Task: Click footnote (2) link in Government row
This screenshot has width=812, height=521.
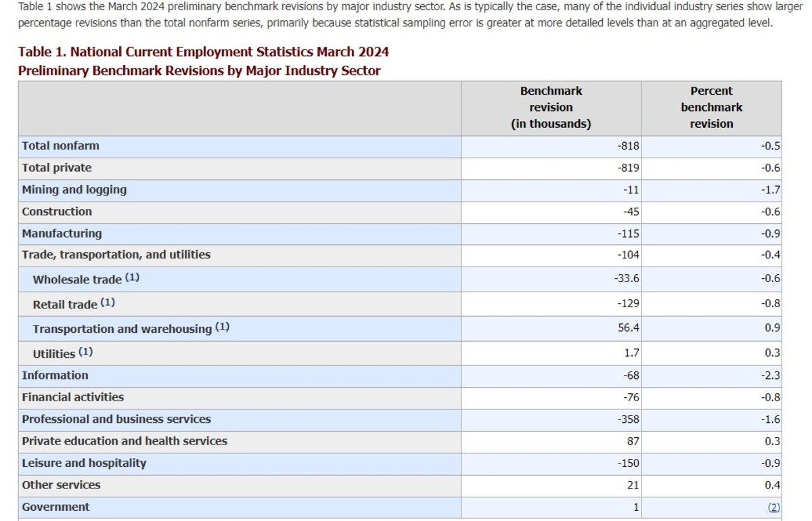Action: tap(773, 507)
